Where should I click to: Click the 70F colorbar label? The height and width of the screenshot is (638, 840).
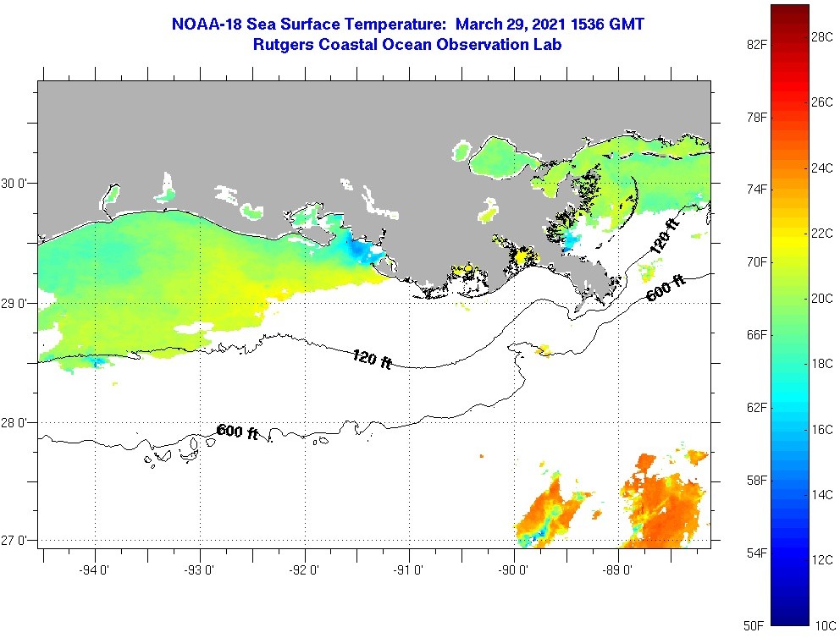point(756,262)
